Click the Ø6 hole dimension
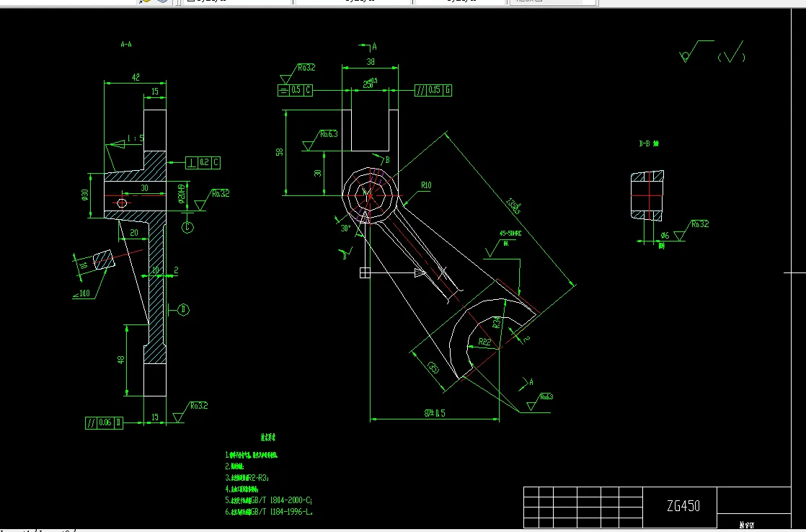This screenshot has height=532, width=806. tap(665, 236)
